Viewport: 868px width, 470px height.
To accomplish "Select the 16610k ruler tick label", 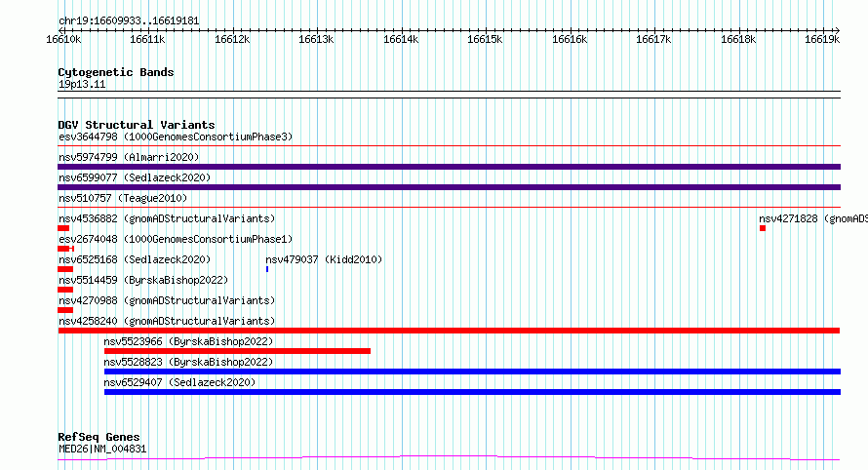I will 63,39.
